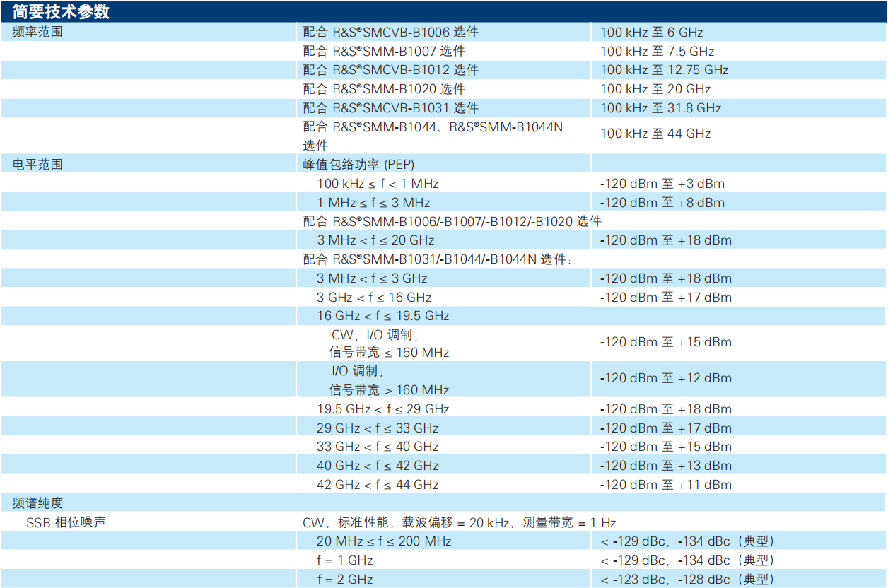
Task: Click the 简要技术参数 table header
Action: (61, 11)
